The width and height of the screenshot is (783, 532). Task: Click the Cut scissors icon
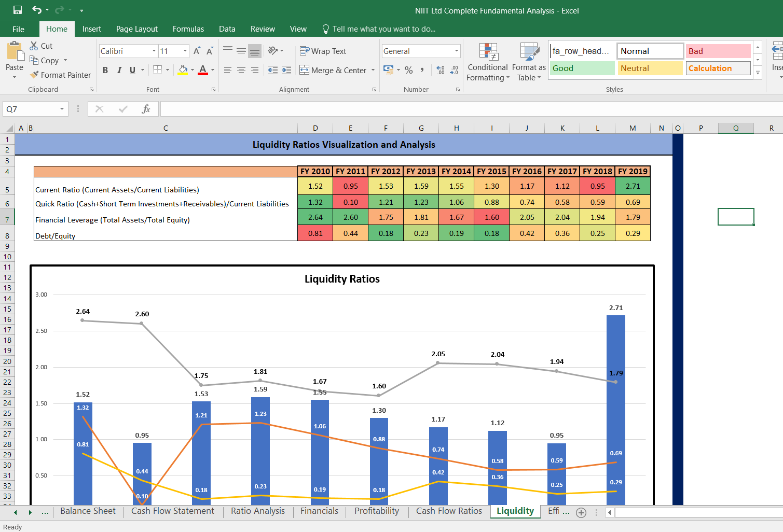tap(34, 46)
